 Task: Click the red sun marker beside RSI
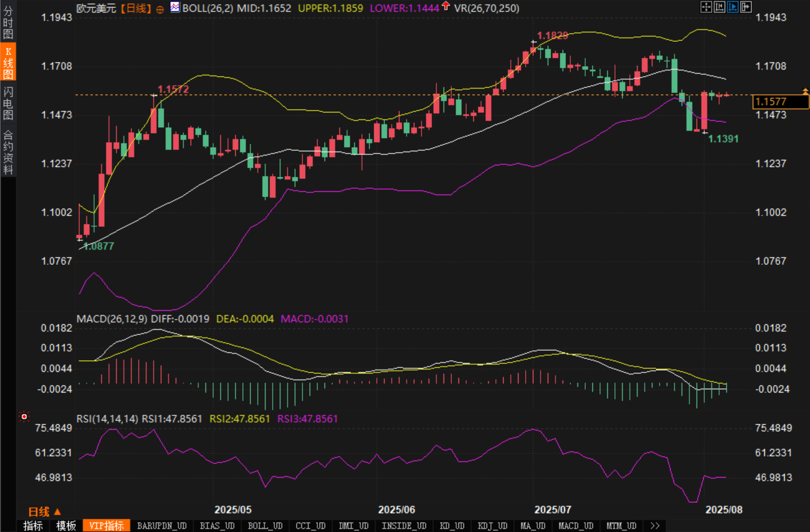tap(24, 417)
